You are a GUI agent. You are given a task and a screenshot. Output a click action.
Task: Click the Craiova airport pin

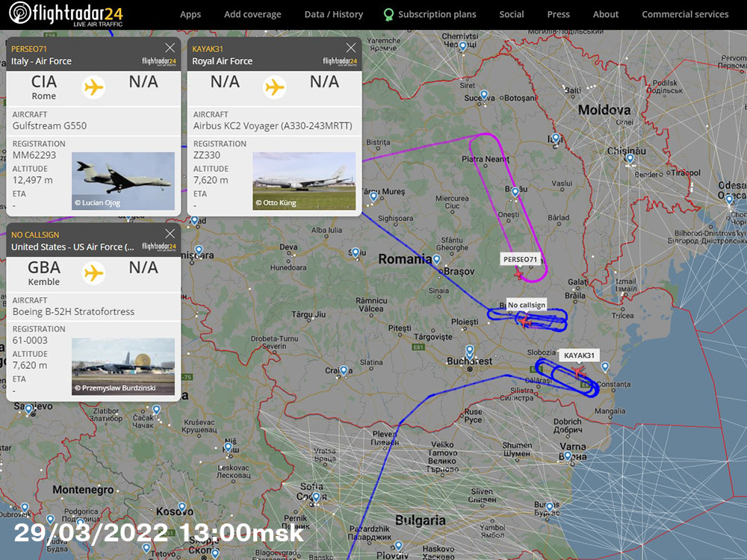tap(344, 370)
